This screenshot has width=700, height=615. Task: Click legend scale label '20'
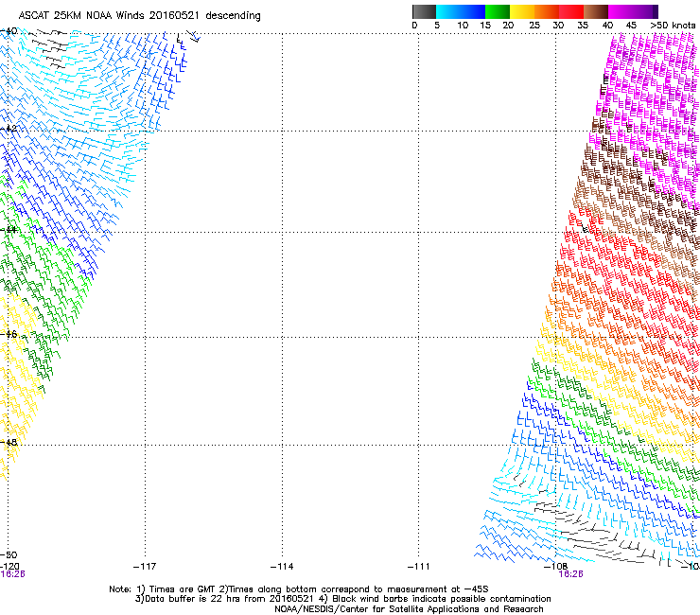point(509,26)
